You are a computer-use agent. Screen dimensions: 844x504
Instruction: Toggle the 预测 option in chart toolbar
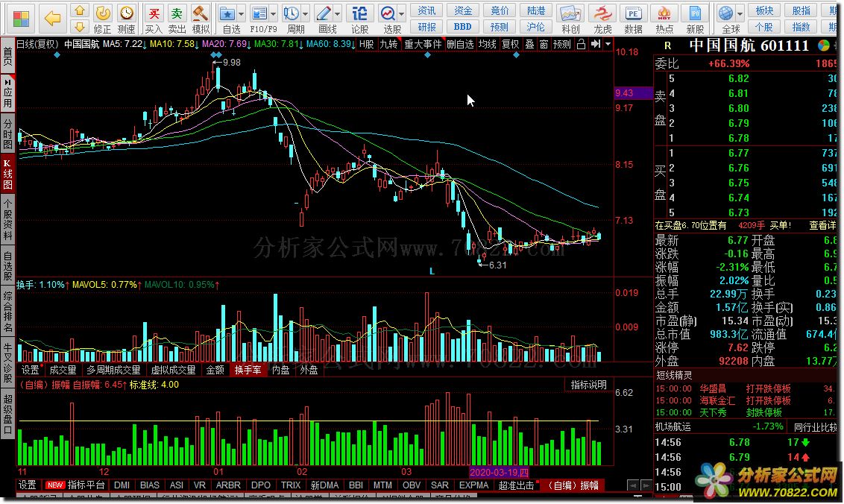(x=562, y=44)
